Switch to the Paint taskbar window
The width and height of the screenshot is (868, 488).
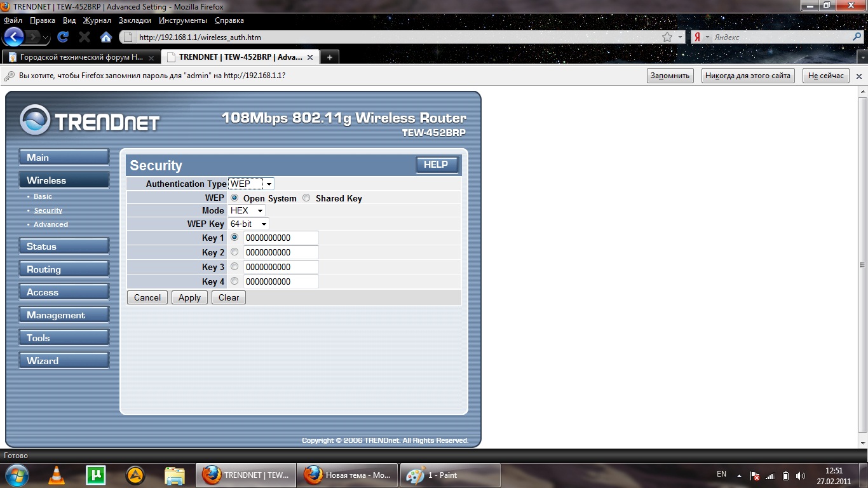[x=450, y=475]
